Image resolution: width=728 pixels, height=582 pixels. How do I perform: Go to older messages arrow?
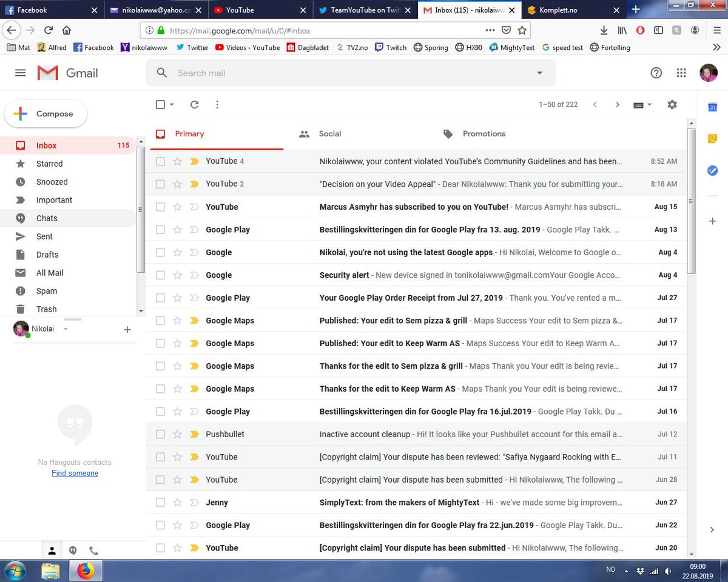[x=618, y=104]
